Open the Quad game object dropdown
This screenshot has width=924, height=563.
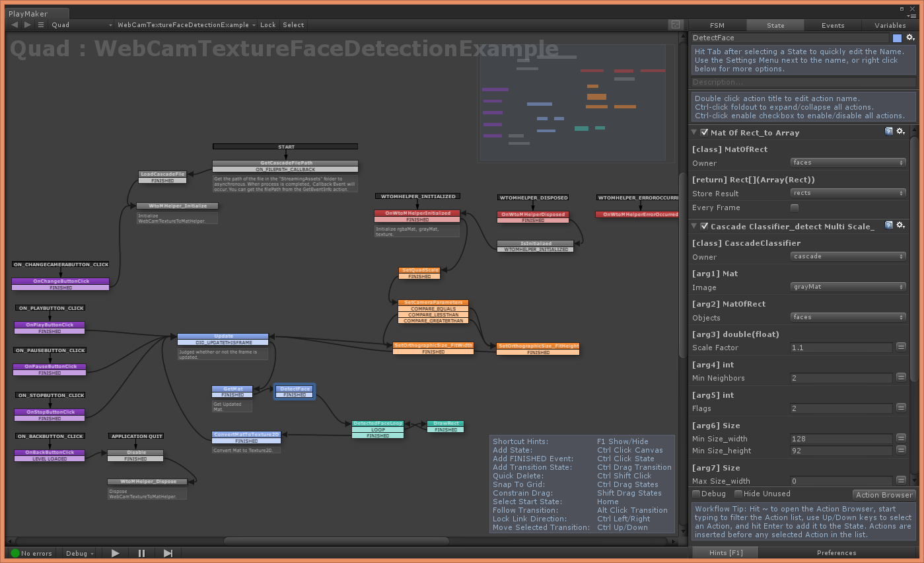pyautogui.click(x=81, y=25)
